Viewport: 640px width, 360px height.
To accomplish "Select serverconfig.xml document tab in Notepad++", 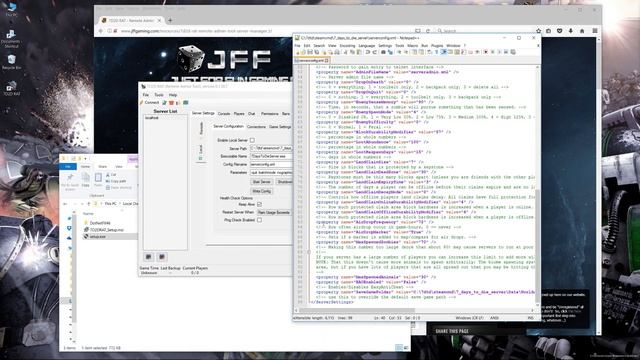I will tap(312, 60).
